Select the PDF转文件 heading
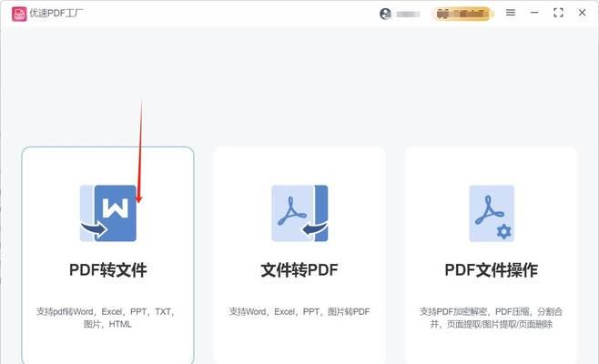This screenshot has height=364, width=599. 108,270
